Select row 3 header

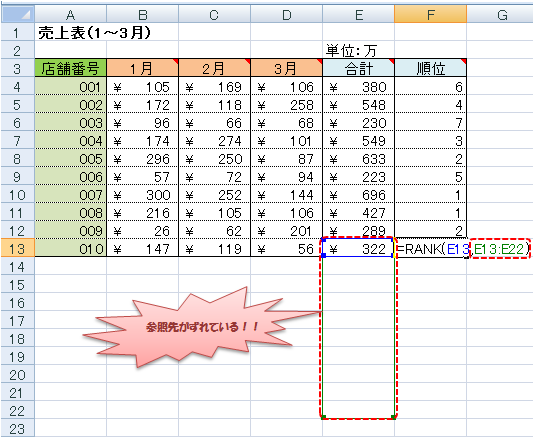click(x=18, y=69)
